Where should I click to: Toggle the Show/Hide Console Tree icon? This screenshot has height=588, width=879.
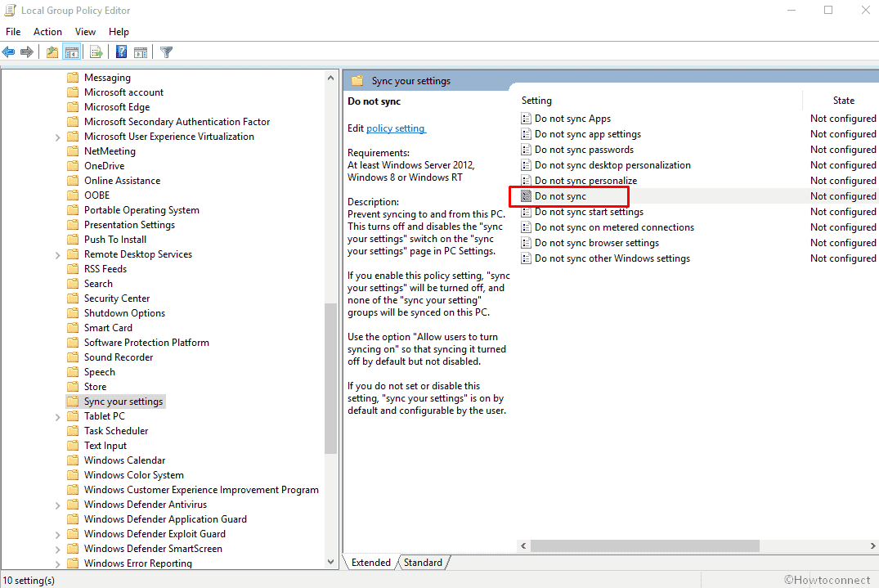(x=72, y=52)
